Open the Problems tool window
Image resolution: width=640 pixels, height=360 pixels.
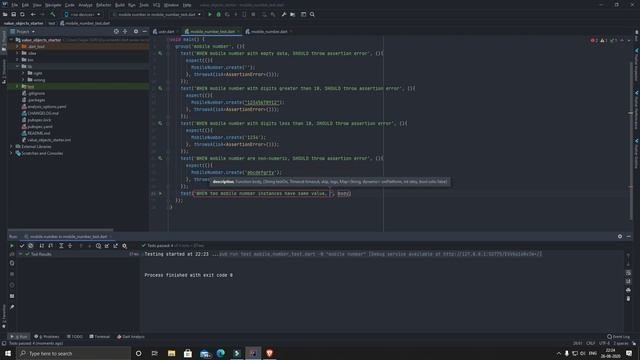[x=47, y=337]
